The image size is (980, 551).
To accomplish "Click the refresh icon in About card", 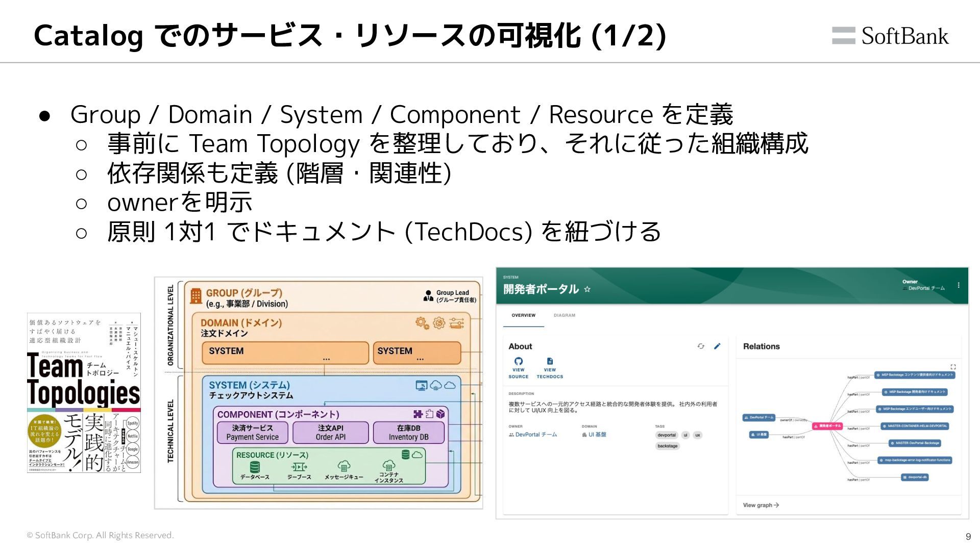I will click(701, 346).
